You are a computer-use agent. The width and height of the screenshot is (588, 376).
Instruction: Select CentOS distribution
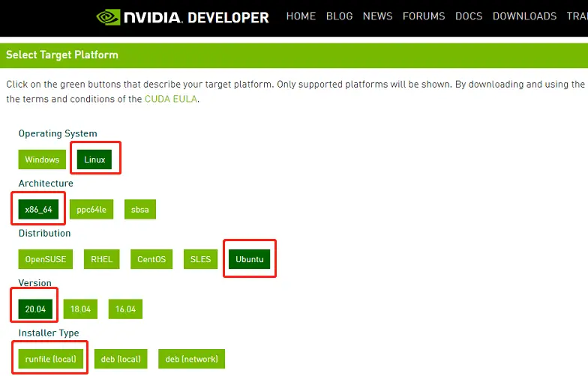tap(151, 259)
